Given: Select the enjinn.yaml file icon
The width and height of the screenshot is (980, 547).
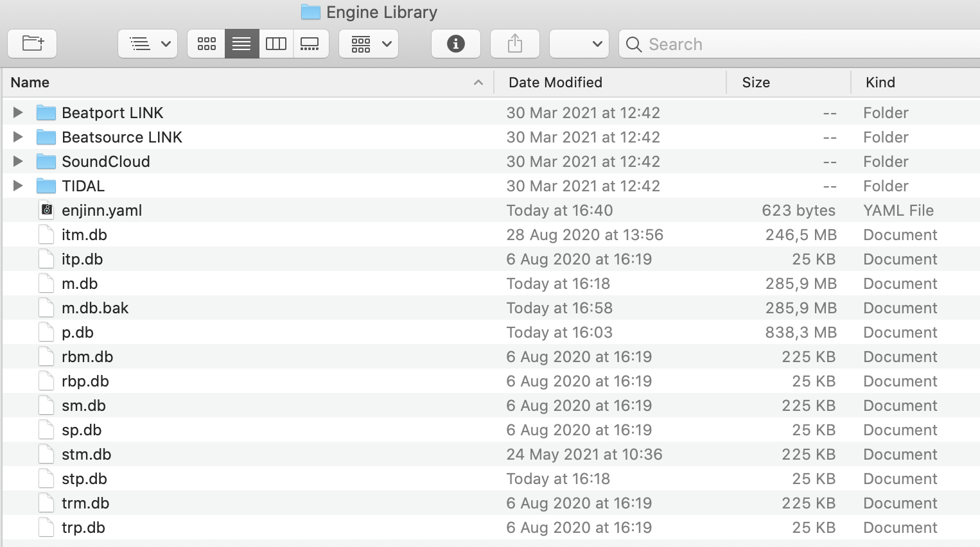Looking at the screenshot, I should pyautogui.click(x=46, y=210).
